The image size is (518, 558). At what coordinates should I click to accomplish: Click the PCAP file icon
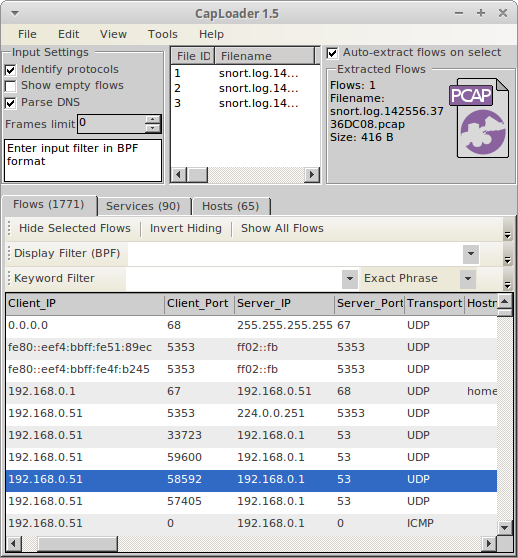pos(479,118)
